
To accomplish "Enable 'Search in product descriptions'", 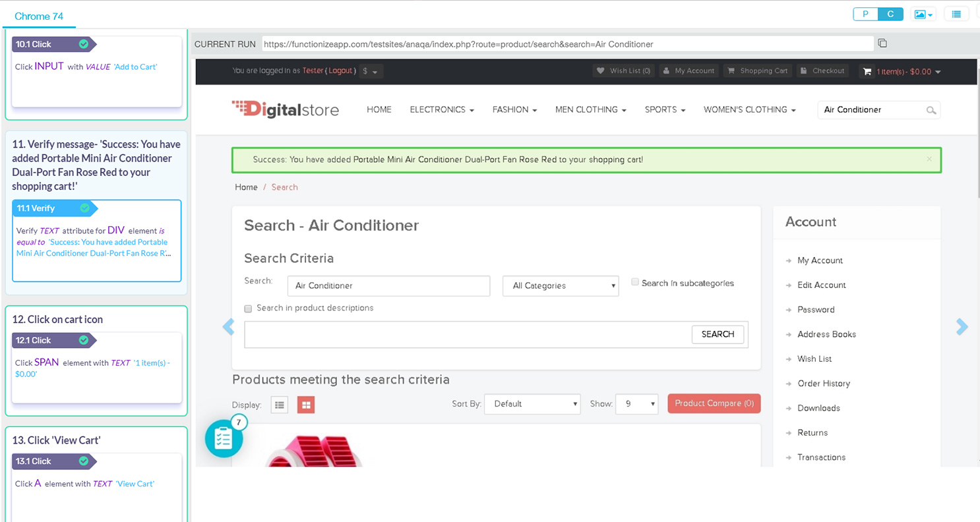I will [x=248, y=308].
